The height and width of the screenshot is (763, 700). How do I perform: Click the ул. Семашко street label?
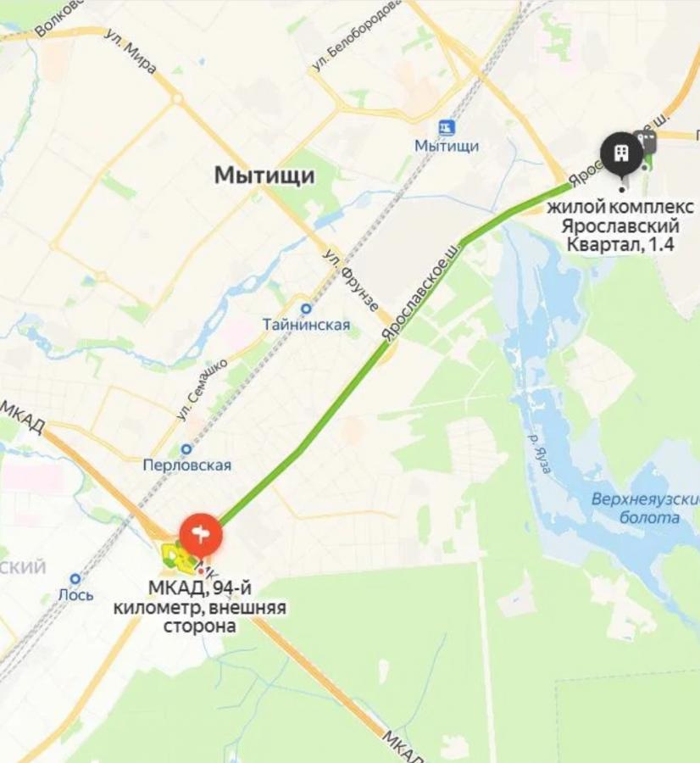202,390
